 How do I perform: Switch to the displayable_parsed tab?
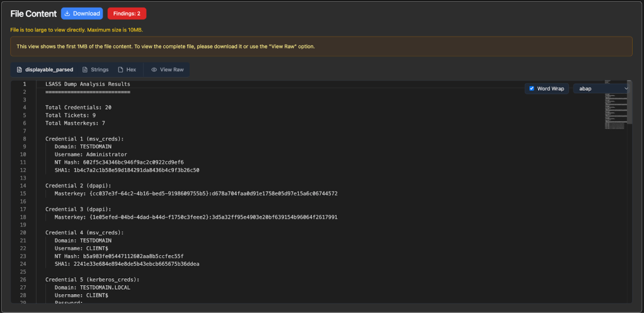(x=44, y=69)
